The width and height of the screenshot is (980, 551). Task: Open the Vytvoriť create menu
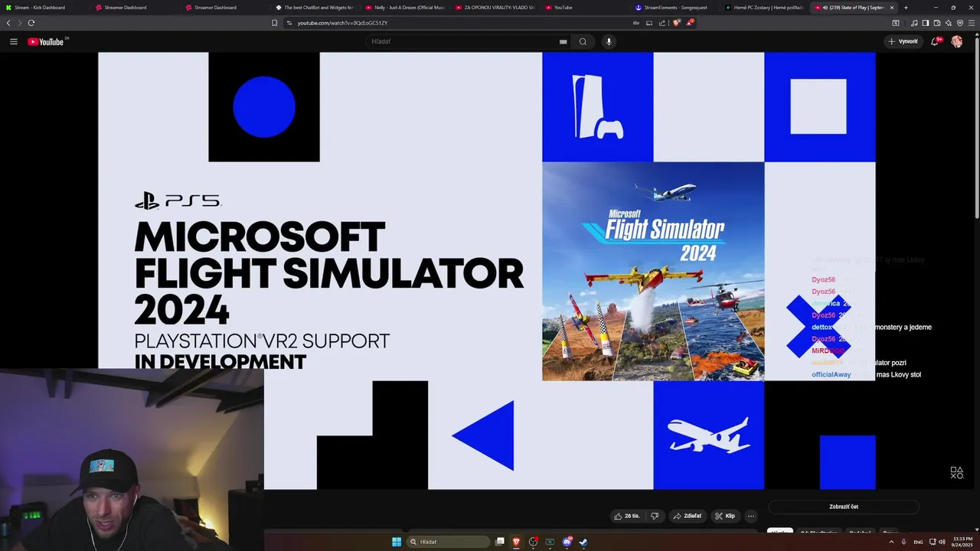903,41
